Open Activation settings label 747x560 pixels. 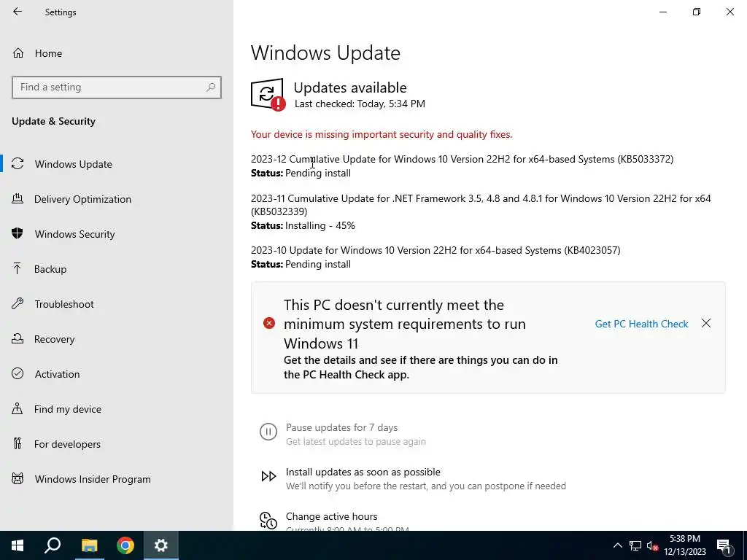click(57, 374)
